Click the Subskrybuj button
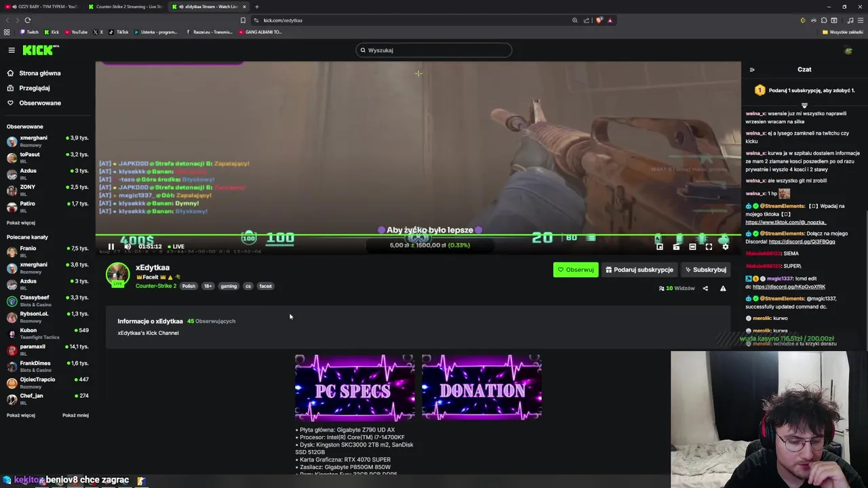This screenshot has width=868, height=488. click(706, 270)
